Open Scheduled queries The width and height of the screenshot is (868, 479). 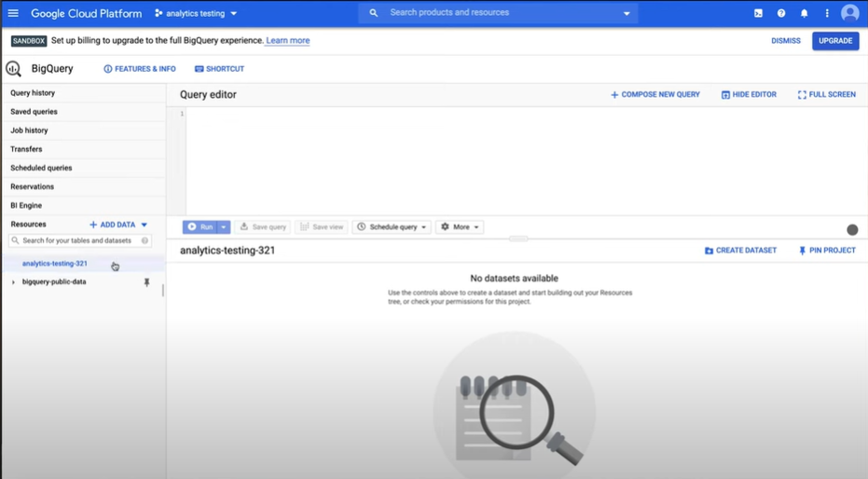84,168
